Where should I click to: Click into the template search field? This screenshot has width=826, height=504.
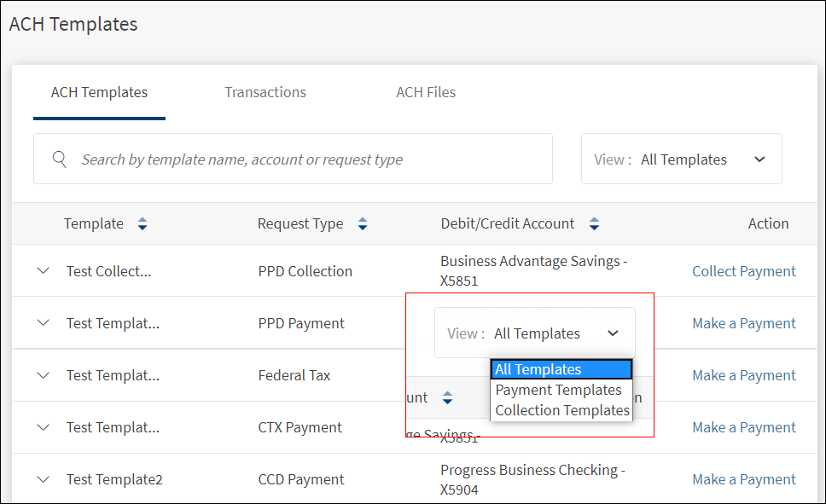[307, 159]
